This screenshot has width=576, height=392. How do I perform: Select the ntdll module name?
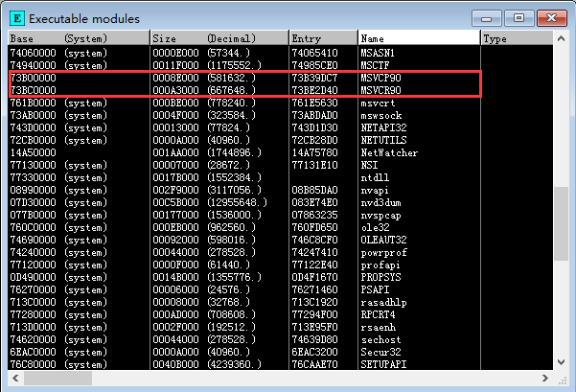(375, 178)
